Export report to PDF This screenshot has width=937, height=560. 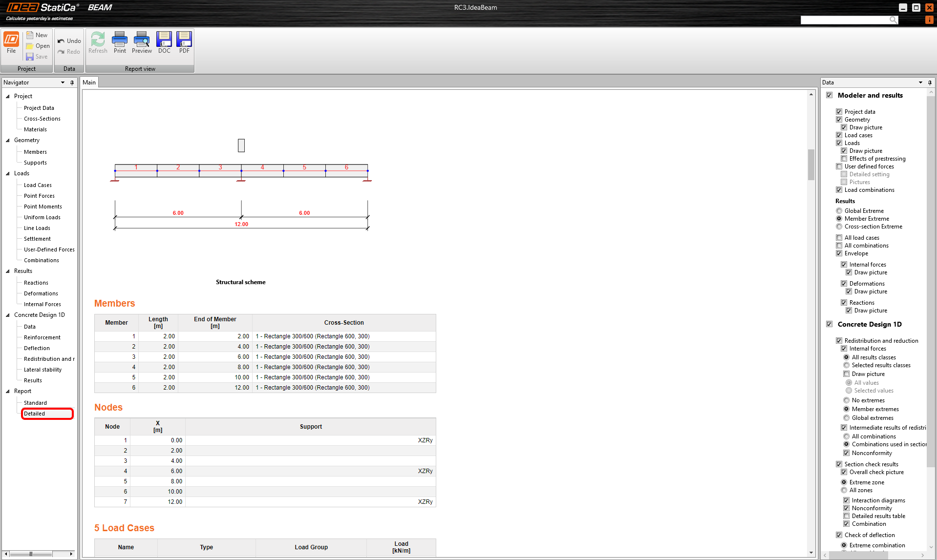point(184,43)
